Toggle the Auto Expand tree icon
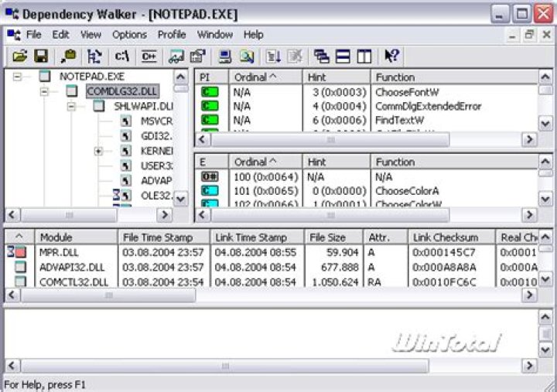 [x=94, y=56]
